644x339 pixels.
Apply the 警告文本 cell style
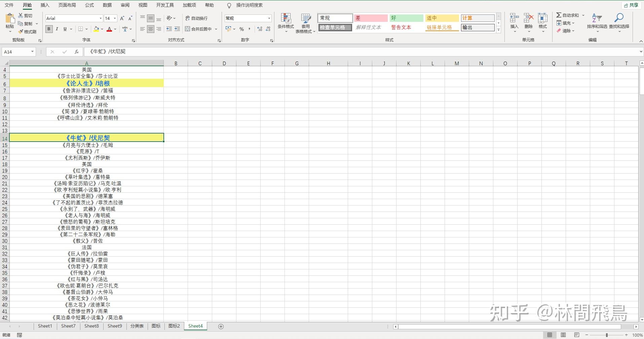point(406,27)
